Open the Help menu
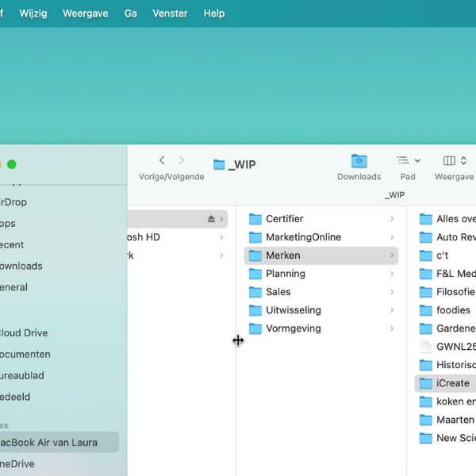This screenshot has width=476, height=476. click(x=214, y=13)
